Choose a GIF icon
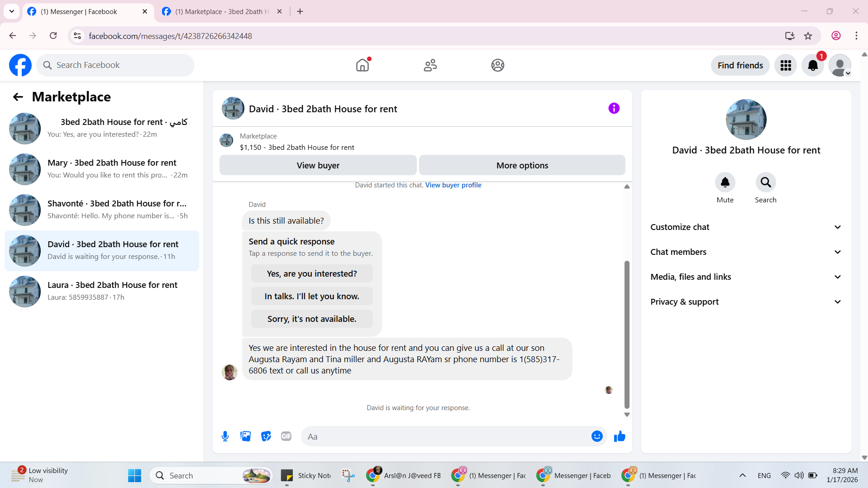This screenshot has width=868, height=488. [286, 436]
